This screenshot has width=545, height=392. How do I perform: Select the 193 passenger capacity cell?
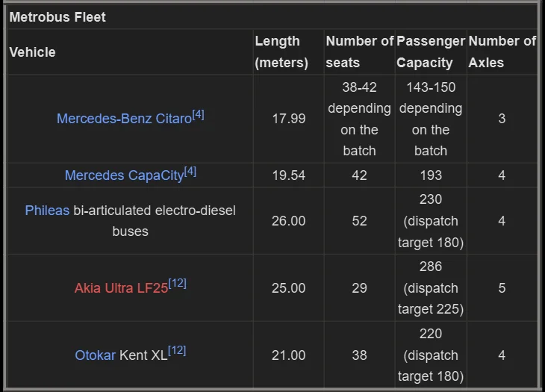[x=431, y=175]
